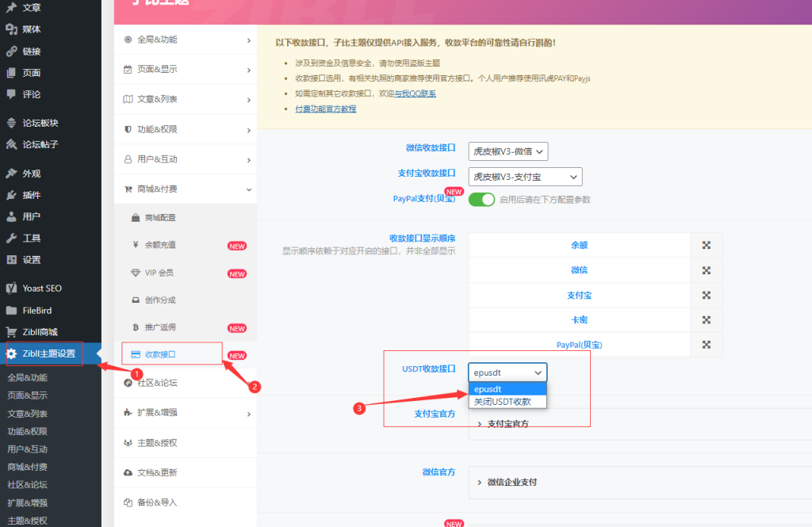Open 备份&导入 theme menu item
The image size is (812, 527).
tap(186, 502)
